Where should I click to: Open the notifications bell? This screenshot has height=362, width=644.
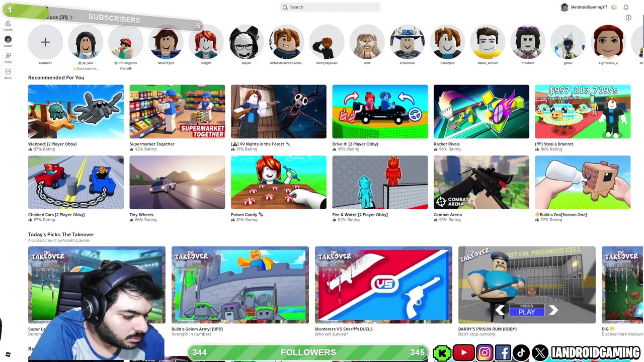626,7
